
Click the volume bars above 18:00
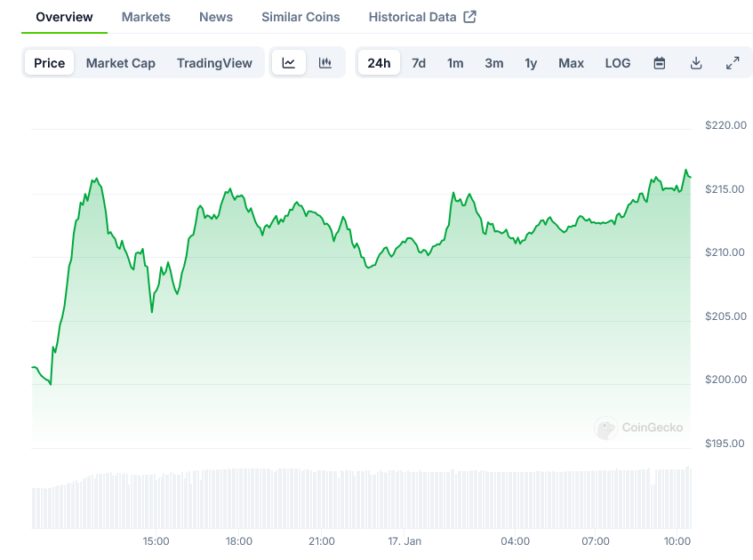[x=239, y=498]
